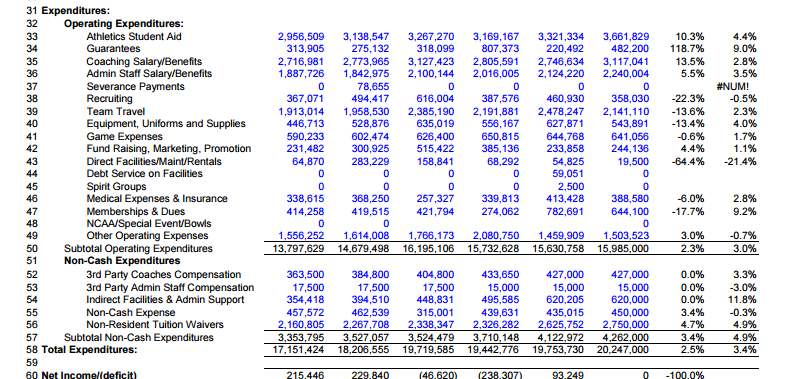The height and width of the screenshot is (379, 785).
Task: Click the Spirit Groups value 2,500
Action: pos(571,186)
